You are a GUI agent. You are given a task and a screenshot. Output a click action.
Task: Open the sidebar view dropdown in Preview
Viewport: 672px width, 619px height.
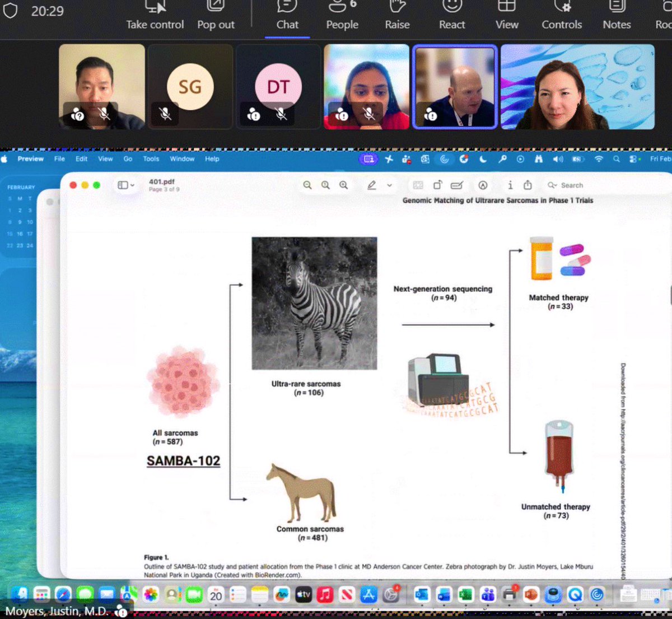click(125, 185)
